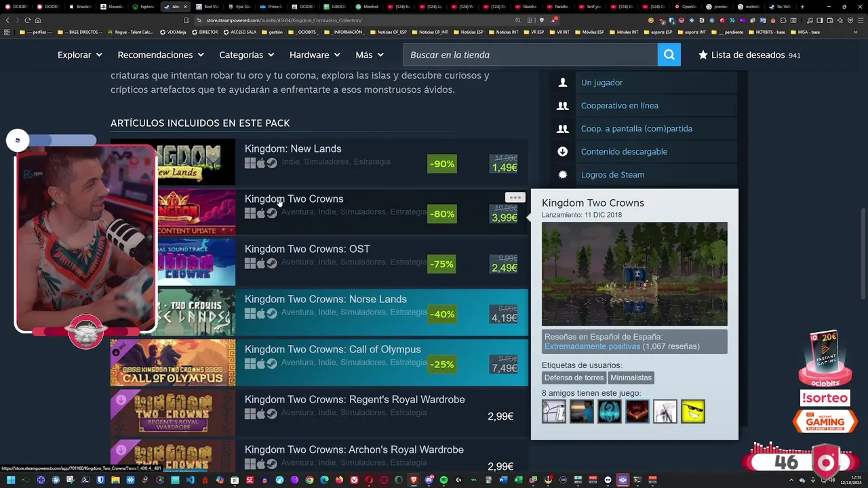The image size is (868, 488).
Task: Click the Cooperativo en línea icon
Action: [x=562, y=105]
